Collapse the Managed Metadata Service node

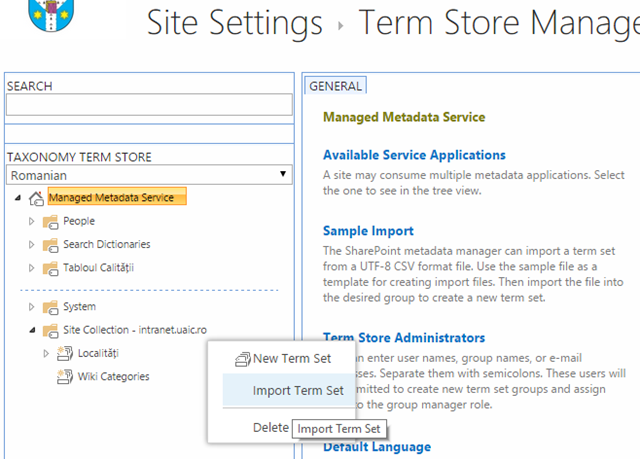point(18,198)
